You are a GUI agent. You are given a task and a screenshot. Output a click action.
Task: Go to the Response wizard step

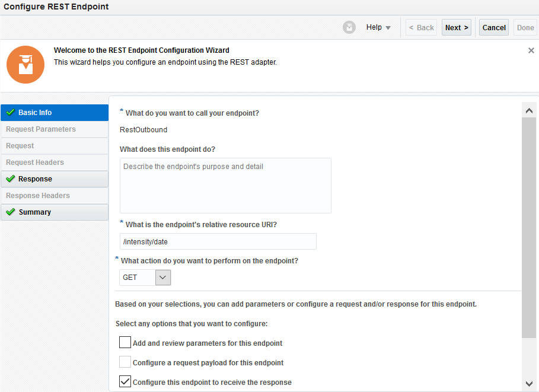(x=35, y=179)
